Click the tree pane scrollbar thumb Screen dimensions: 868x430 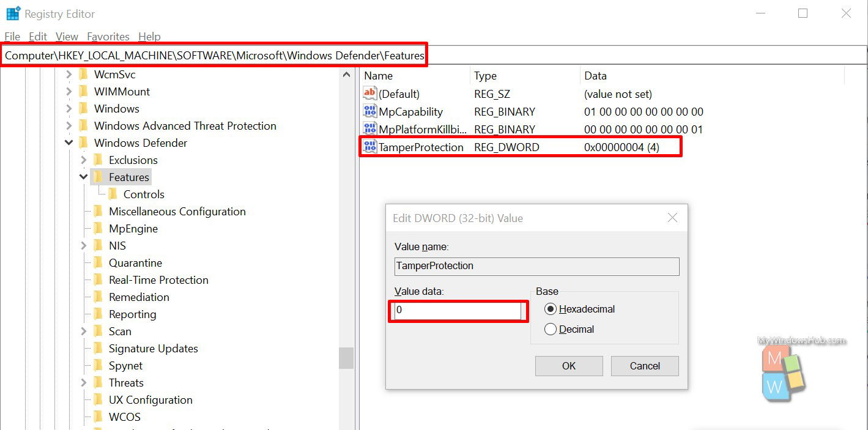[346, 358]
